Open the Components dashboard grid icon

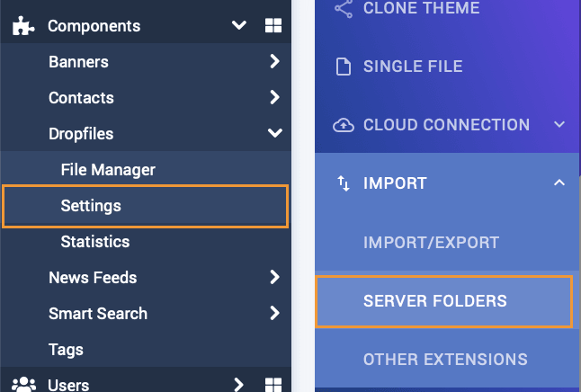click(273, 26)
